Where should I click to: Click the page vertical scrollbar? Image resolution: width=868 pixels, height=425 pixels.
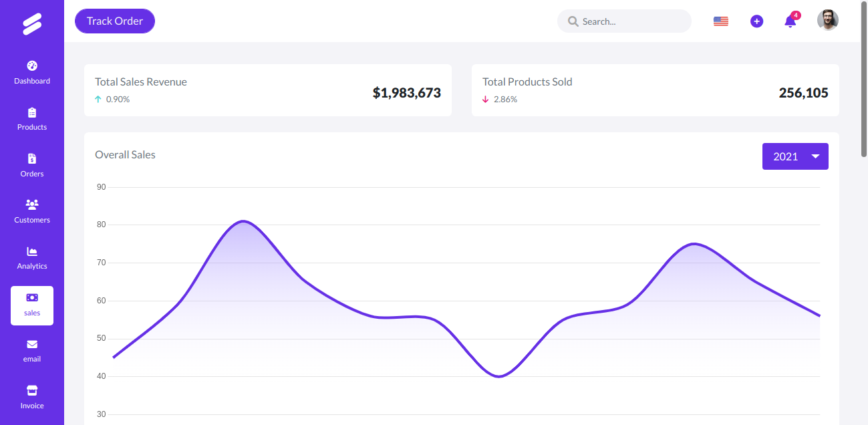864,81
